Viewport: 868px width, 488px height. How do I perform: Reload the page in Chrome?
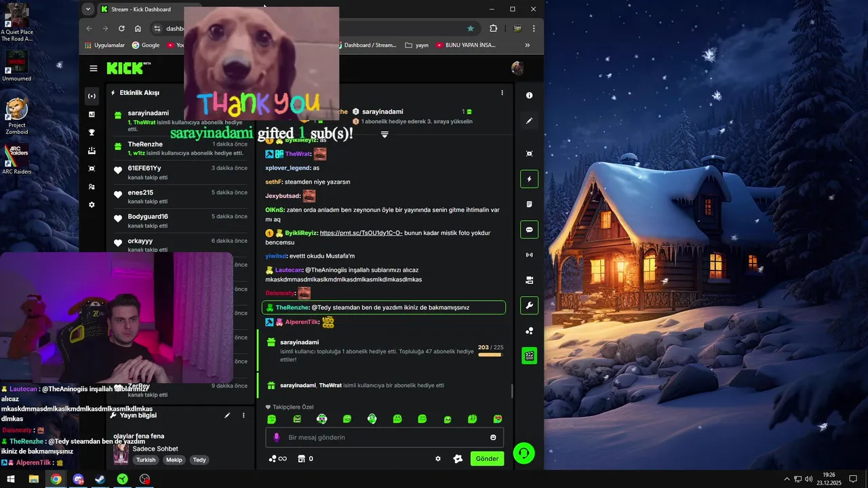coord(121,28)
